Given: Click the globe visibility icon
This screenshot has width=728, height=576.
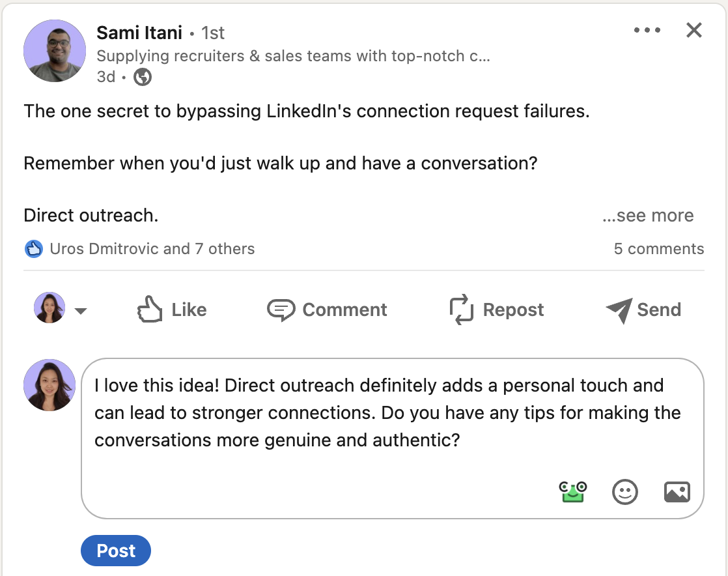Looking at the screenshot, I should pos(143,77).
